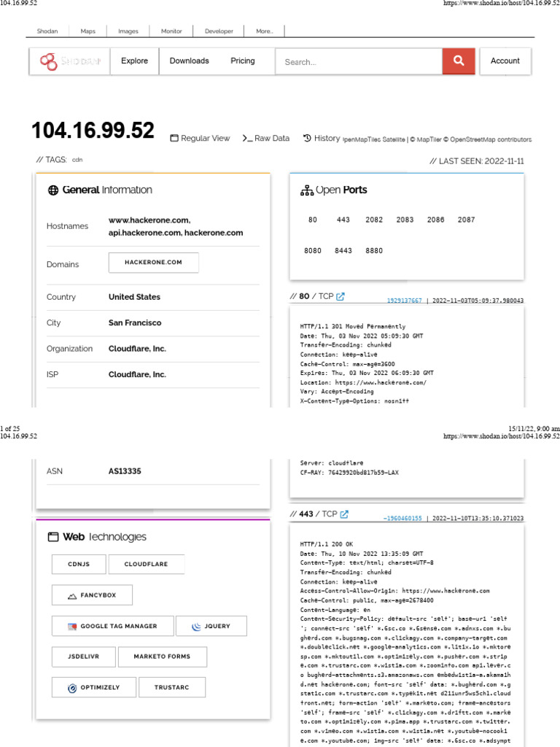Open external link icon for port 443
Screen dimensions: 560x747
(343, 514)
